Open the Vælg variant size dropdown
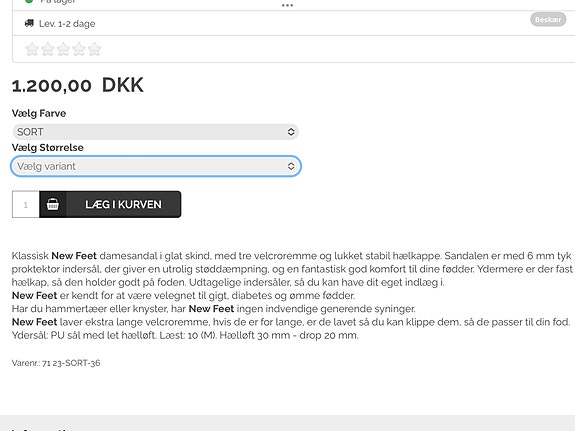 click(x=156, y=166)
